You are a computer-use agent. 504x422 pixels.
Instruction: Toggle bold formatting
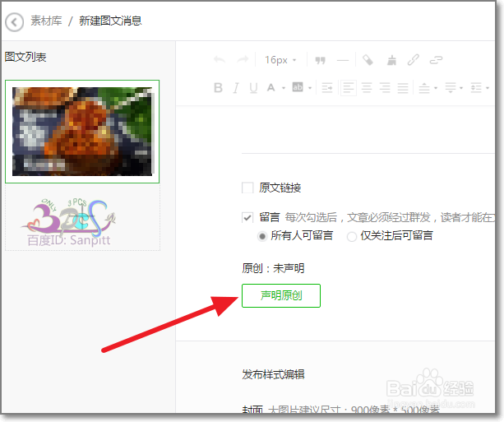(x=218, y=87)
